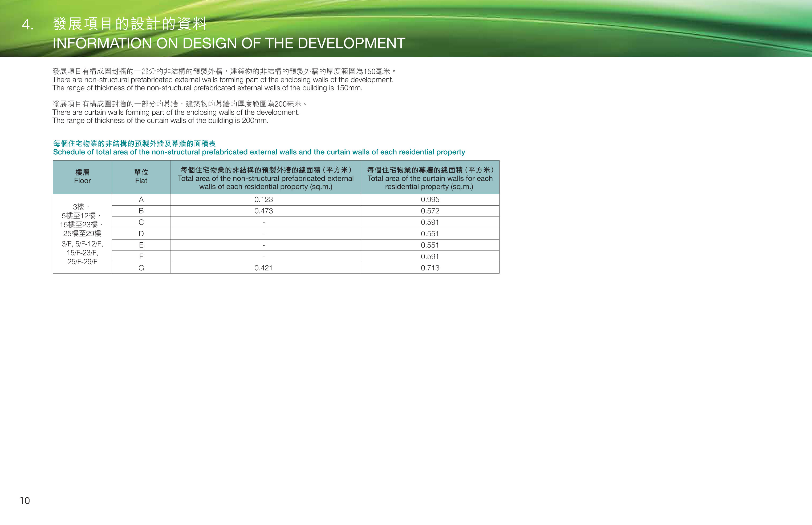The image size is (812, 525).
Task: Select Flat C's curtain wall value 0.591
Action: click(x=430, y=222)
